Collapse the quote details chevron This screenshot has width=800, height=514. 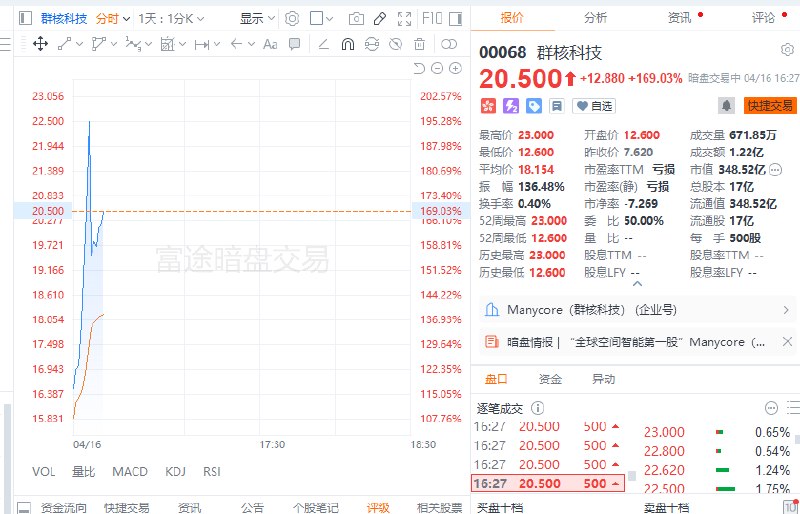click(637, 284)
